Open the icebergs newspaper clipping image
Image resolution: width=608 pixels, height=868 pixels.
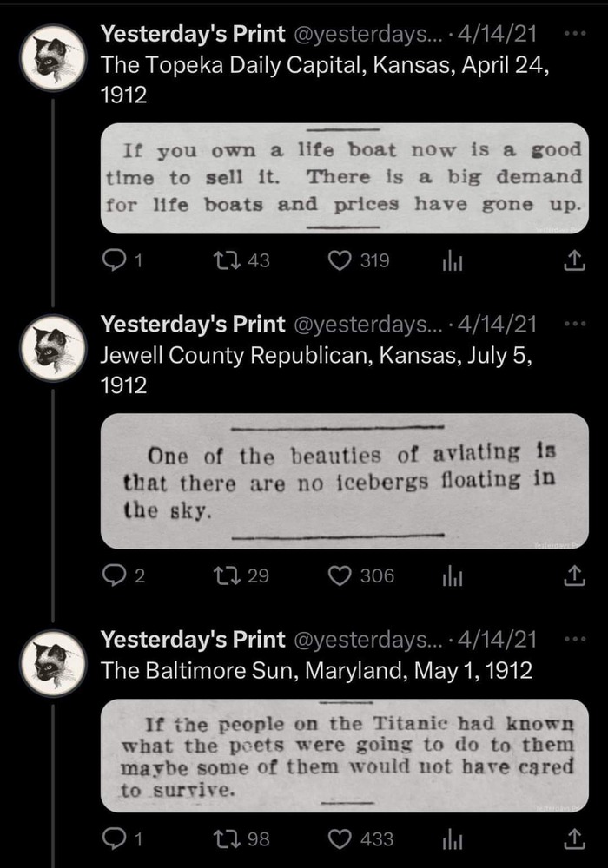[x=344, y=480]
